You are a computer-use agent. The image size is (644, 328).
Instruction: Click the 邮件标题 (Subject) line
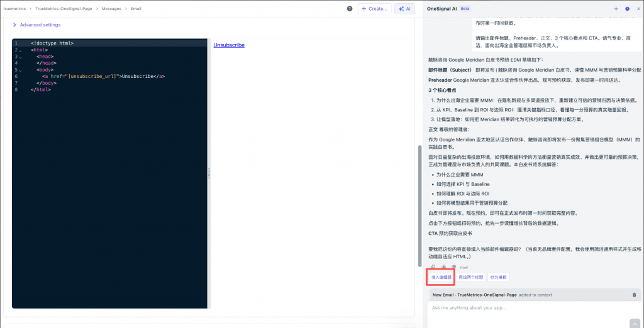point(535,70)
